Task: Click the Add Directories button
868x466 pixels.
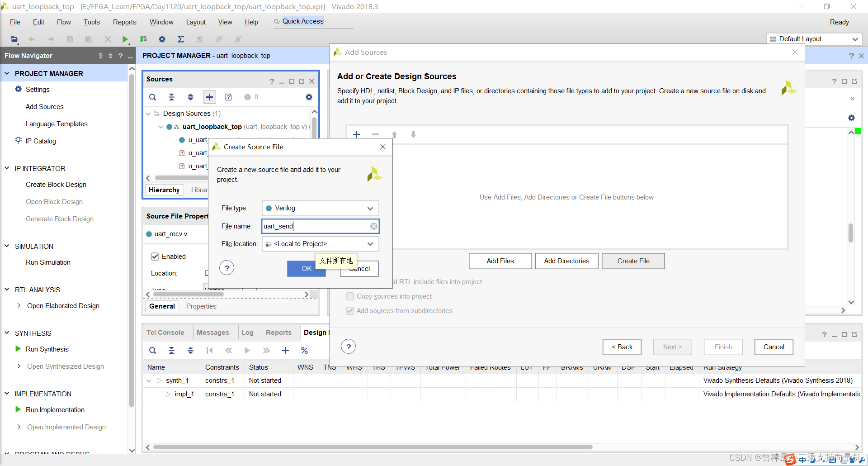Action: pos(566,261)
